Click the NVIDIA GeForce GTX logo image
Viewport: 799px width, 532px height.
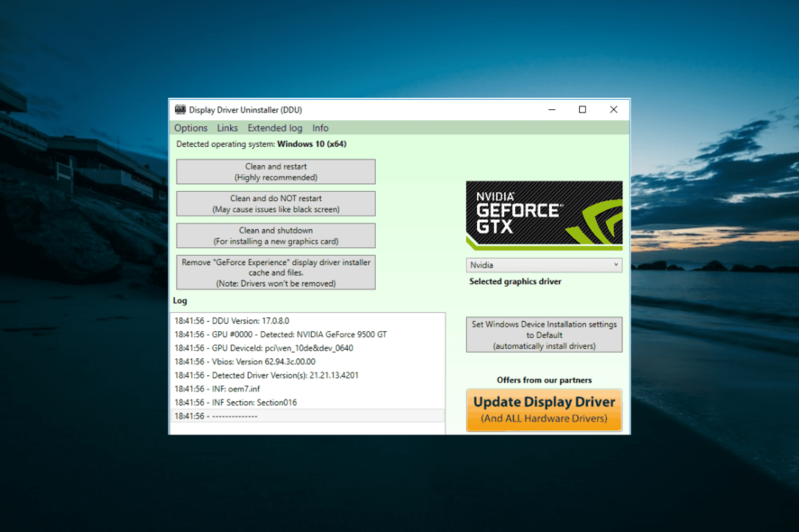(544, 216)
